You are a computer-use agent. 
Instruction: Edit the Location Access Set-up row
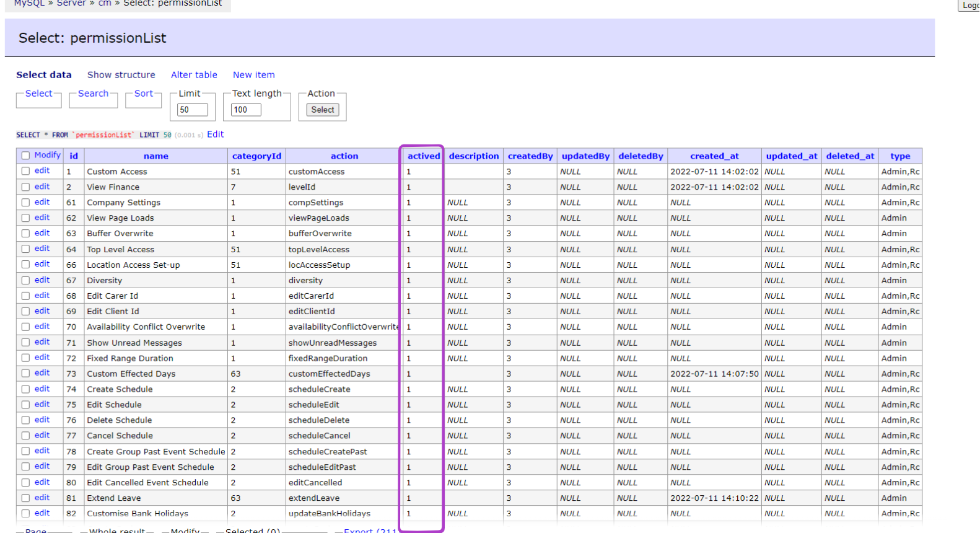pos(42,264)
